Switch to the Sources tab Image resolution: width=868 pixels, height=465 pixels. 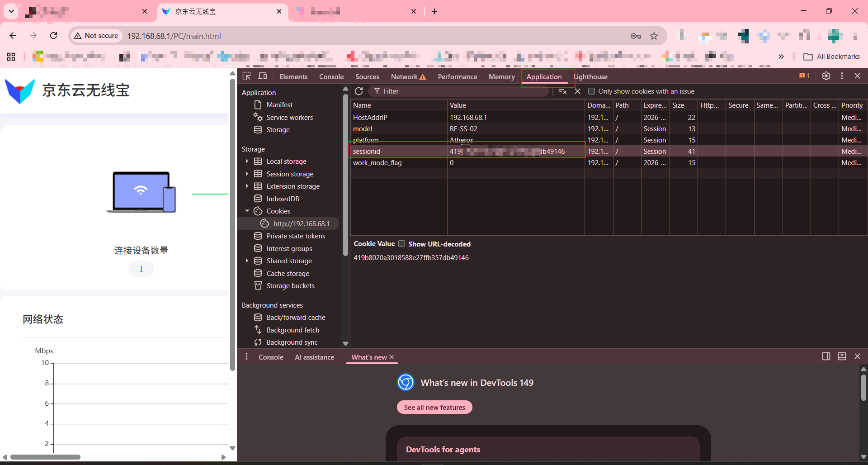(x=367, y=76)
